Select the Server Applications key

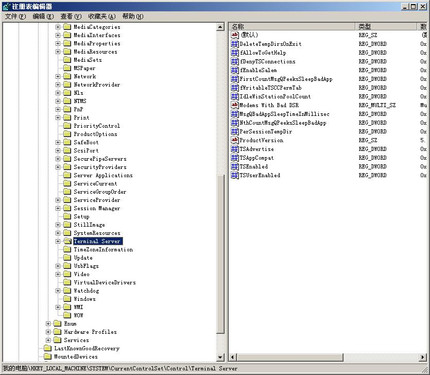103,175
